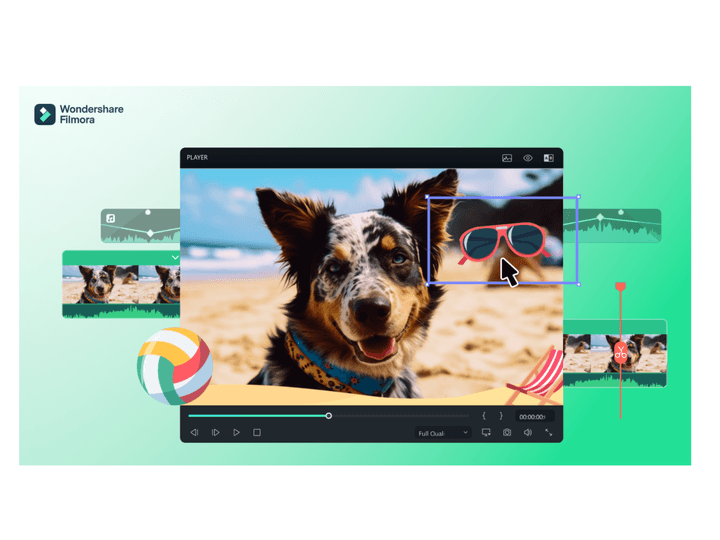Click bottom-right handle of sunglasses selection box
The image size is (720, 540).
pos(578,284)
